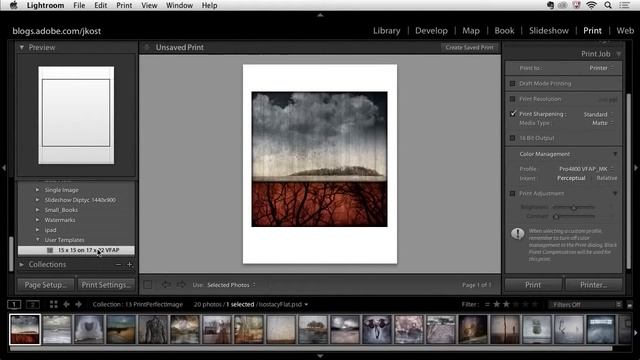Screen dimensions: 640x360
Task: Open the Notification Center list icon
Action: pos(625,5)
